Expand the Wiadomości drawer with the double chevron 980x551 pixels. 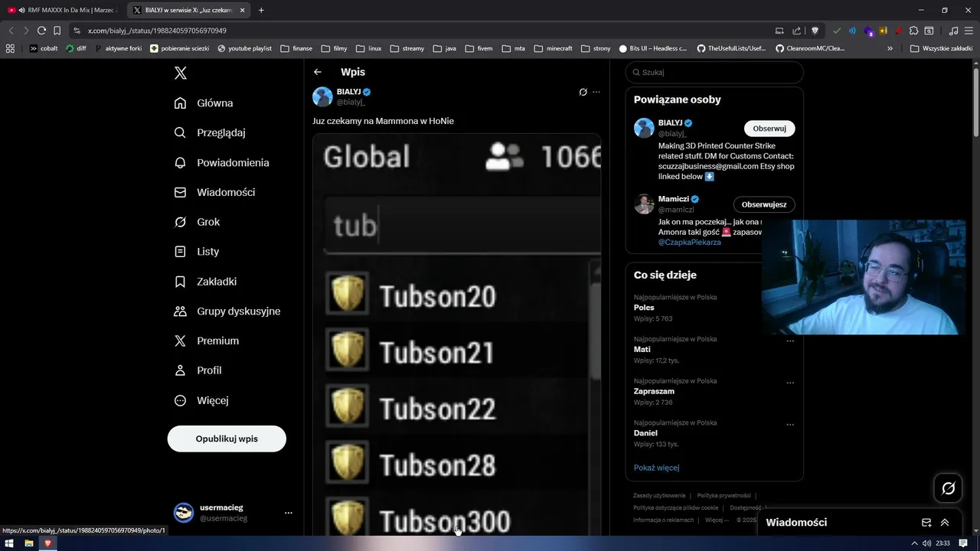point(945,523)
